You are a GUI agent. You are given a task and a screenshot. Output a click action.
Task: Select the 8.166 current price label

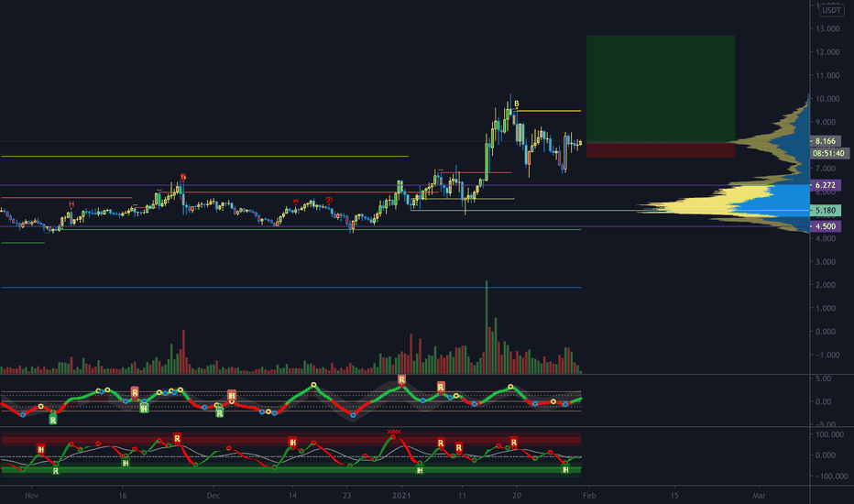tap(826, 141)
